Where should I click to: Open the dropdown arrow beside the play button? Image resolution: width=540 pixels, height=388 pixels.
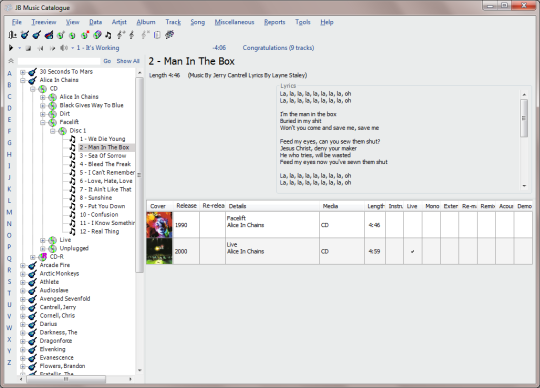click(x=20, y=48)
